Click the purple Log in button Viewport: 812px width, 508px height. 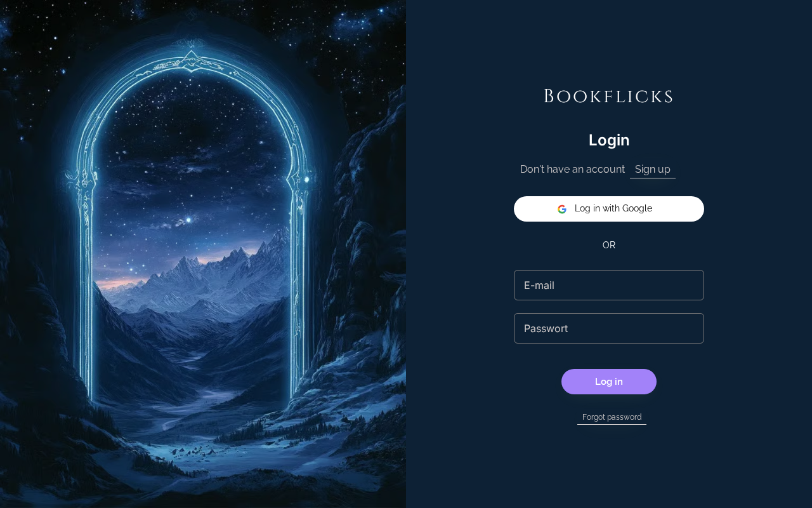coord(609,382)
